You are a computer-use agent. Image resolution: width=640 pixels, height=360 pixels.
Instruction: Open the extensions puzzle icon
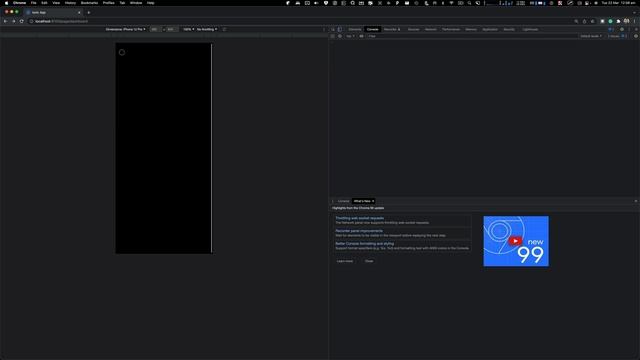click(618, 21)
